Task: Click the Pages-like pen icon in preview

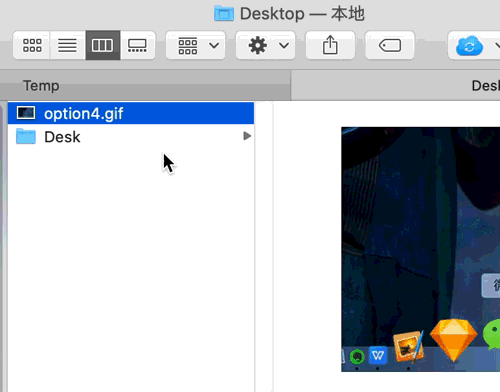Action: pyautogui.click(x=408, y=347)
